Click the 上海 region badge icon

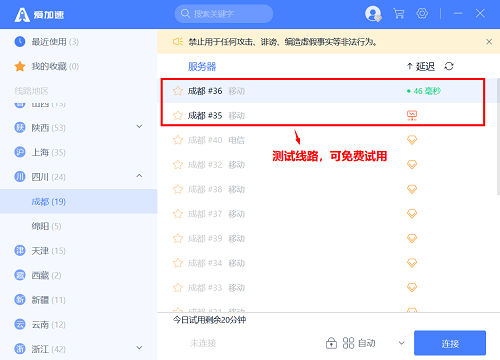pyautogui.click(x=20, y=152)
